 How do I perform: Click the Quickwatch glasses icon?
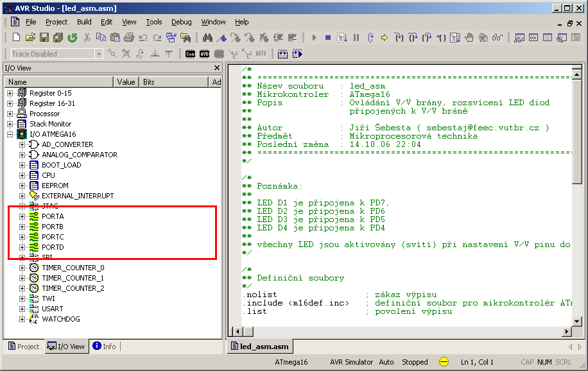(497, 37)
